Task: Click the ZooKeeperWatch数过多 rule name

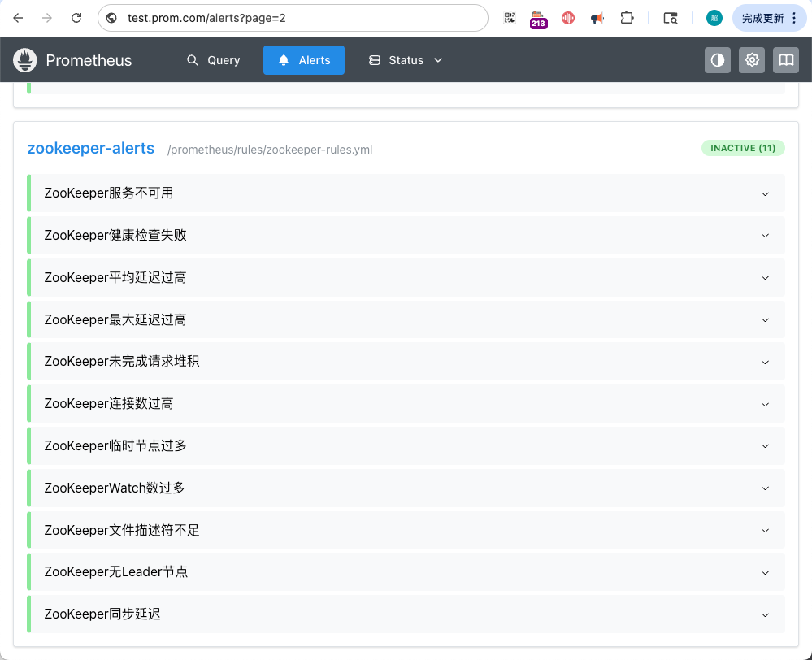Action: pos(115,488)
